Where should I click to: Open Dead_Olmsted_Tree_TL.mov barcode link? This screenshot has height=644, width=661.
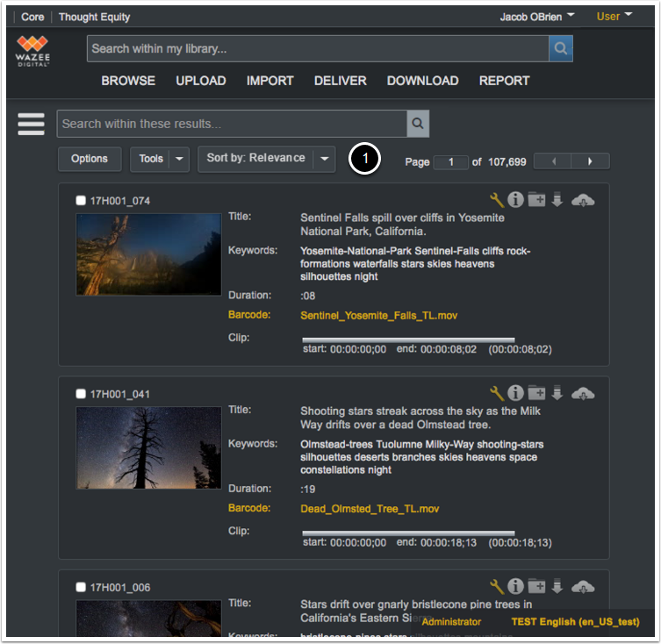tap(370, 509)
